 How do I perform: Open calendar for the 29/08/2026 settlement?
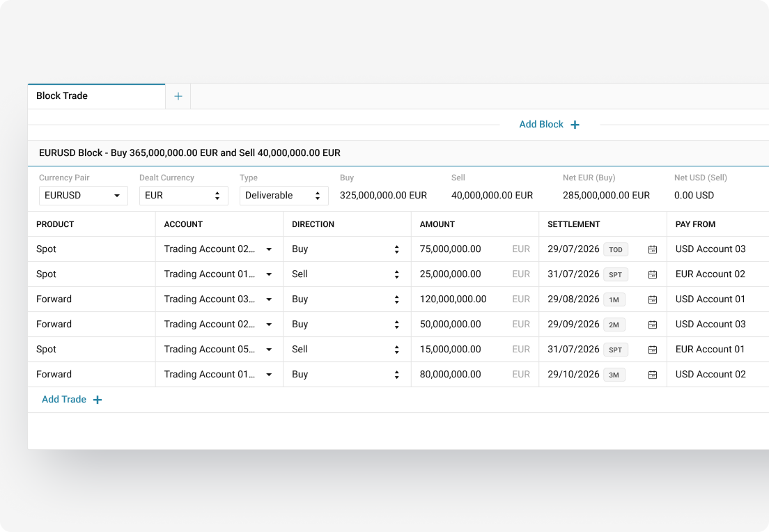652,299
